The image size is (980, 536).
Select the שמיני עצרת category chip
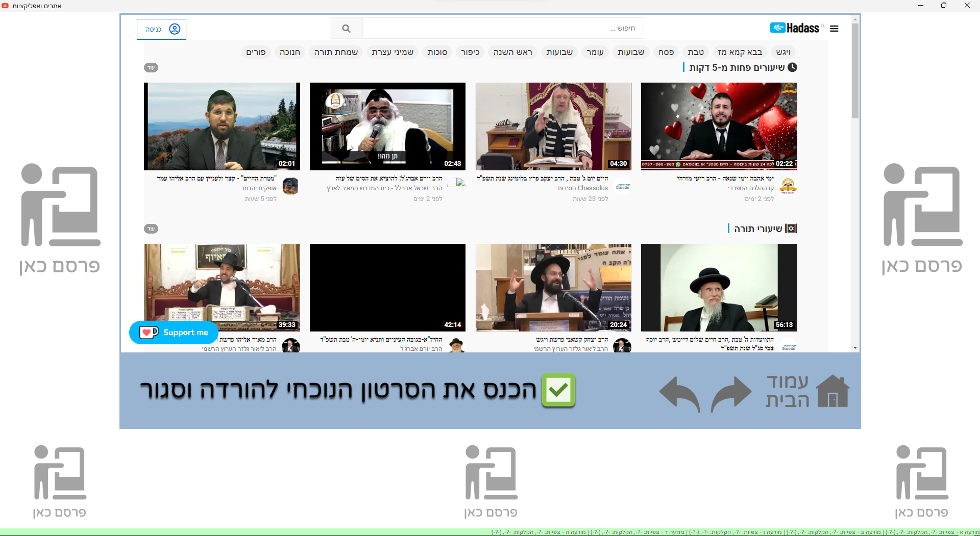392,52
